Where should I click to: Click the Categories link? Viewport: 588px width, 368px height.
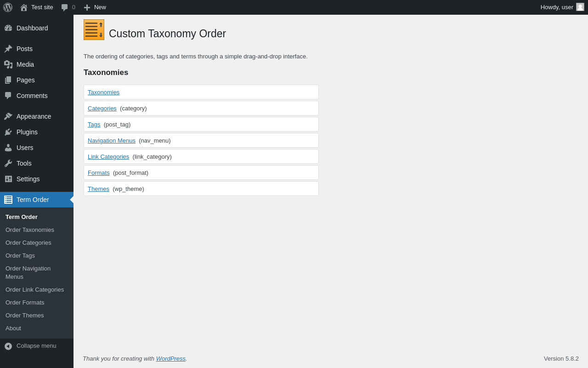coord(102,108)
